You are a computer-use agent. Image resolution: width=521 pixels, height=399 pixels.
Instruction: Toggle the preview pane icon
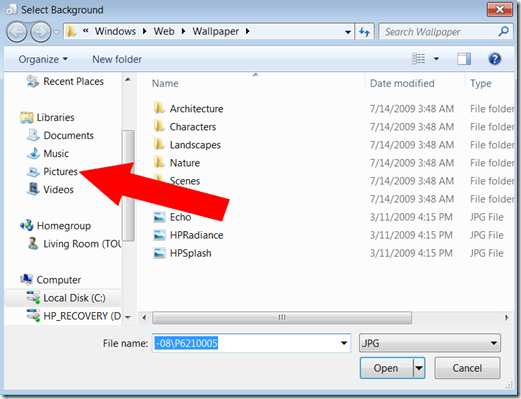[464, 59]
